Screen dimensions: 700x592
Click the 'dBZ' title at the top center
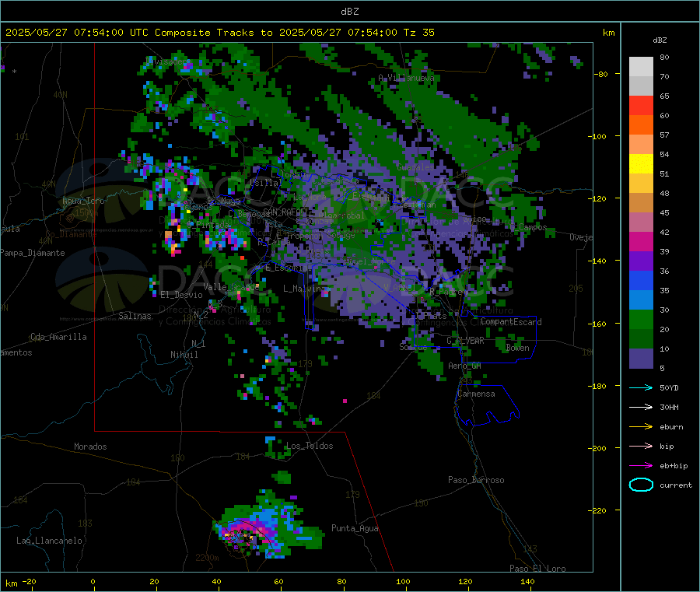click(349, 12)
